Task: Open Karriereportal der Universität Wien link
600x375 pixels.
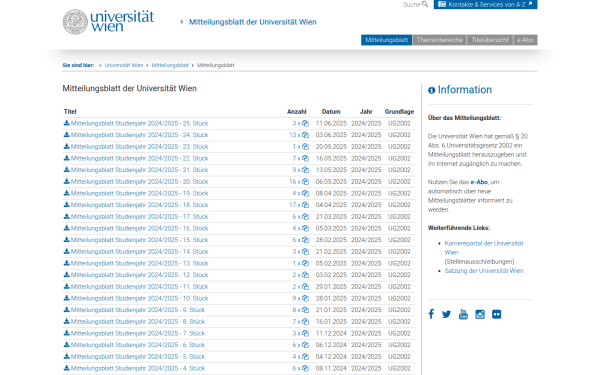Action: click(484, 248)
